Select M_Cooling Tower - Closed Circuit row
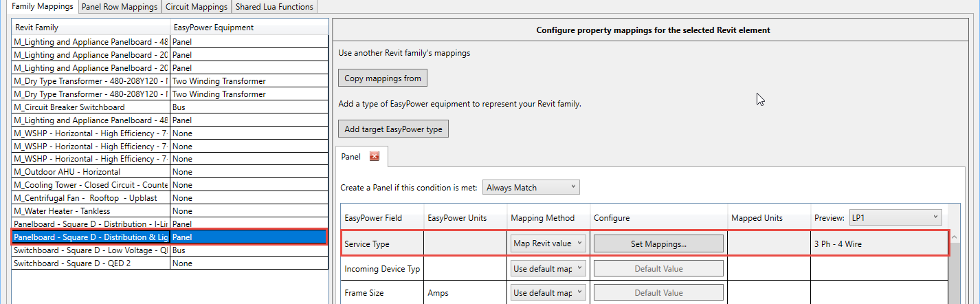 click(91, 185)
